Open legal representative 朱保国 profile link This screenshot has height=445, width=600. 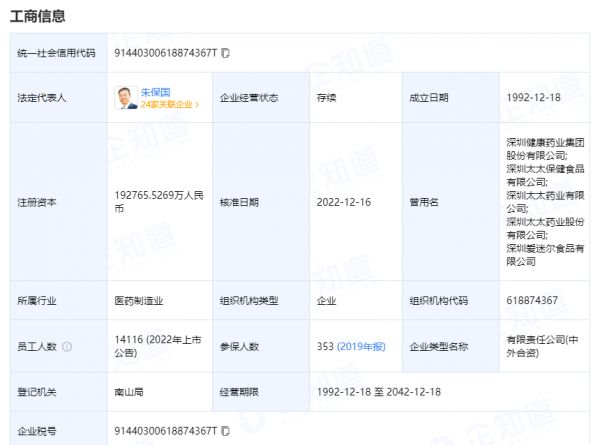tap(155, 92)
